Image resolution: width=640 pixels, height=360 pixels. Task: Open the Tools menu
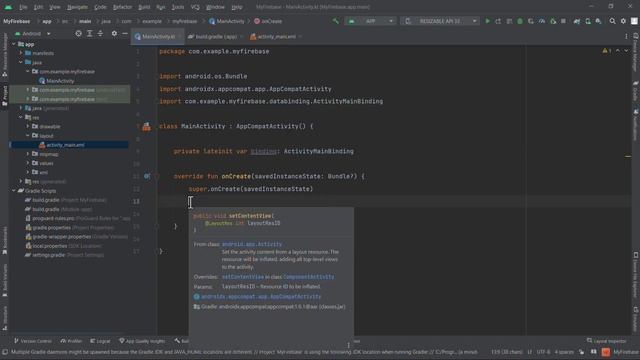click(178, 7)
